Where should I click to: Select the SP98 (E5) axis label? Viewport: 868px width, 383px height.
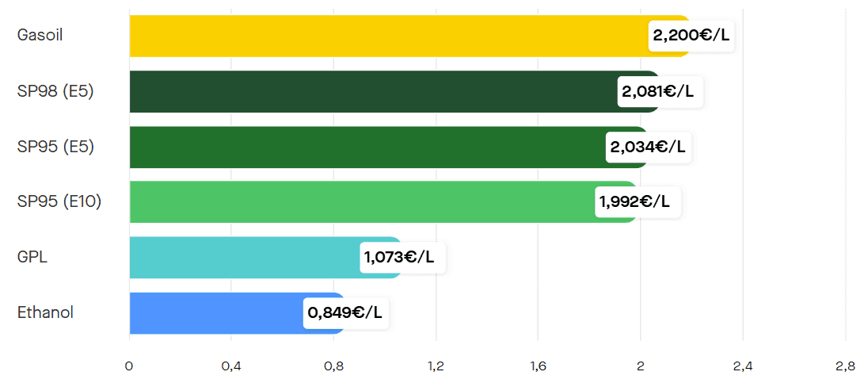[55, 91]
